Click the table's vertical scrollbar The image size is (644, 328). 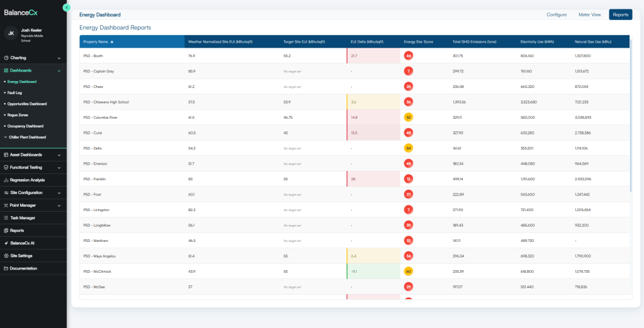click(631, 119)
